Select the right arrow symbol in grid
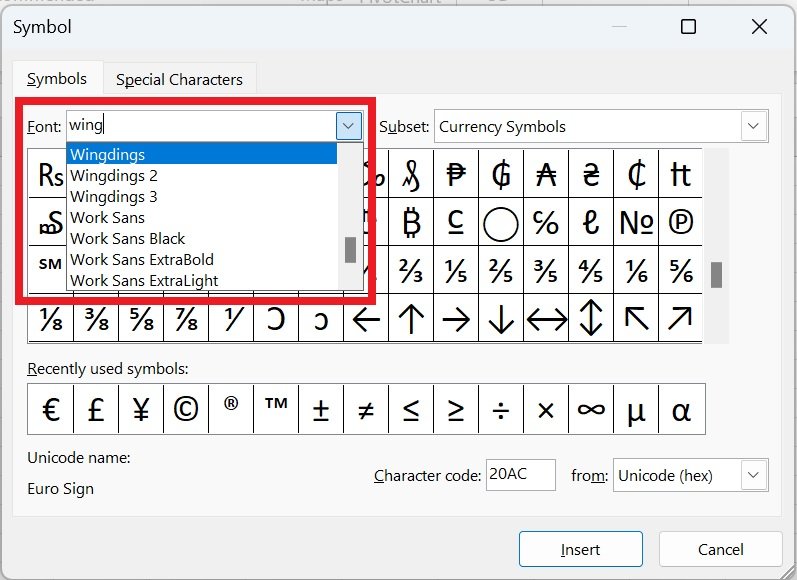 [456, 320]
